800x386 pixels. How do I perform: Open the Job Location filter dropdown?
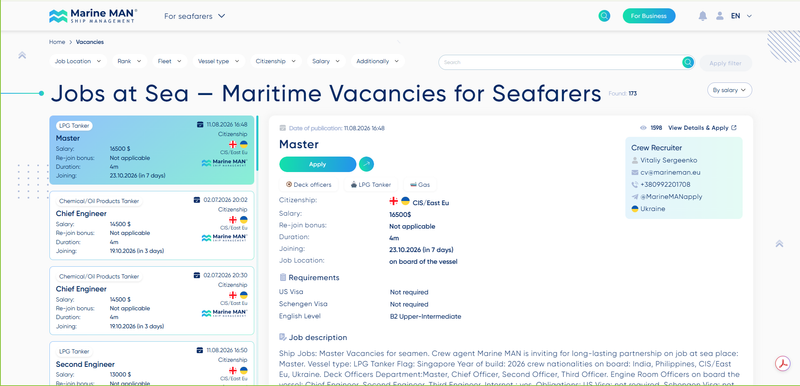pyautogui.click(x=78, y=61)
